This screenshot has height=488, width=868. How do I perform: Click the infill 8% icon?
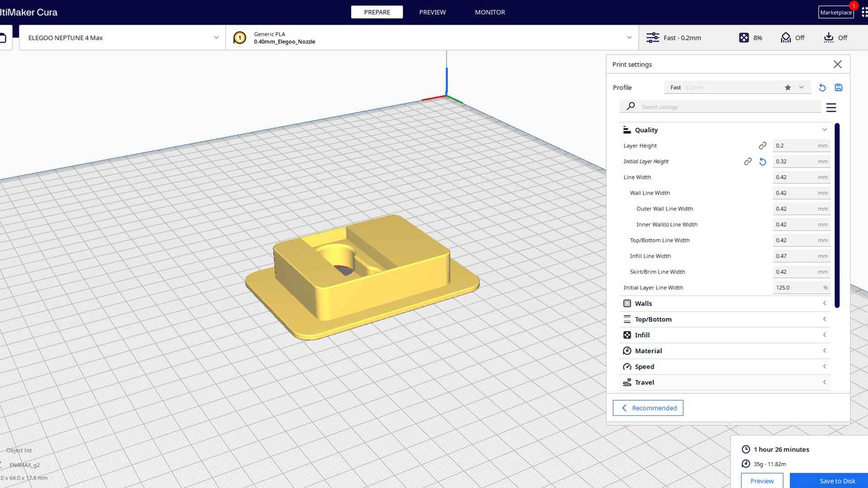tap(744, 38)
